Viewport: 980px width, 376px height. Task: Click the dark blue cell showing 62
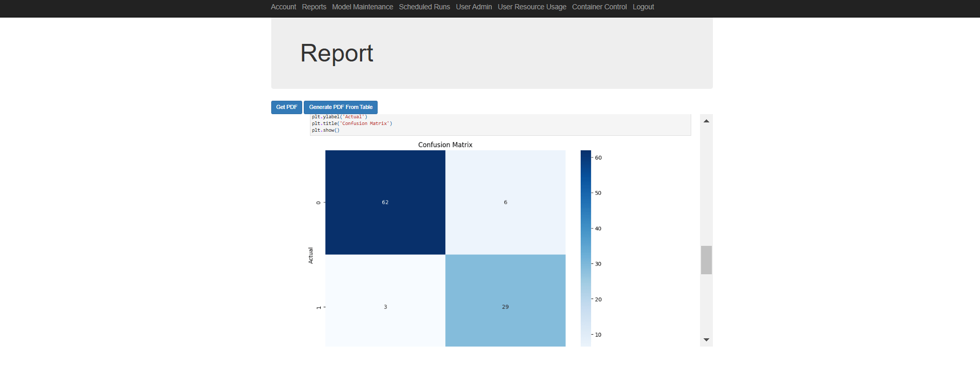click(385, 202)
